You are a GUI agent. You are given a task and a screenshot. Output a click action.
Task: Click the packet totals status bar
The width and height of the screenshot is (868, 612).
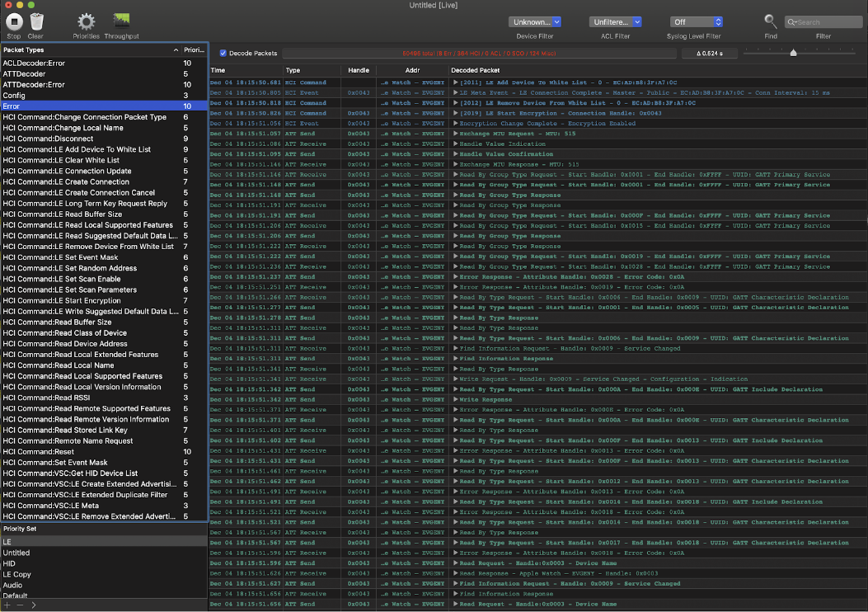point(480,54)
